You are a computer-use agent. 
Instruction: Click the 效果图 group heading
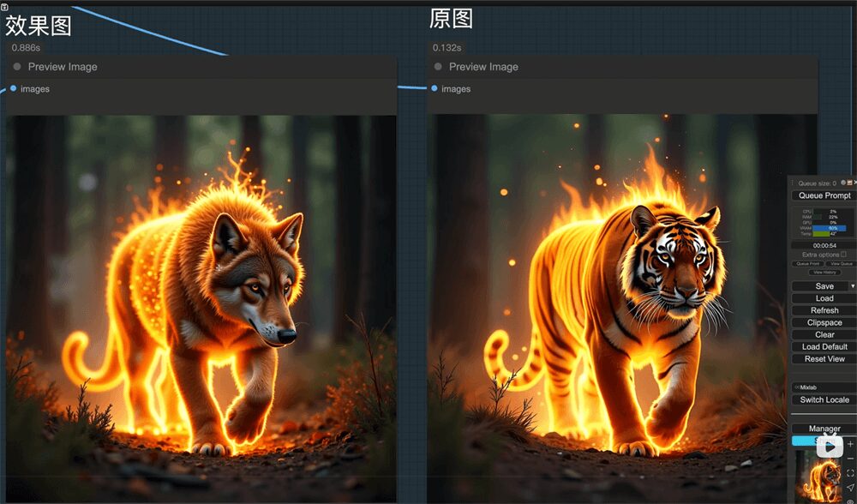pyautogui.click(x=39, y=25)
